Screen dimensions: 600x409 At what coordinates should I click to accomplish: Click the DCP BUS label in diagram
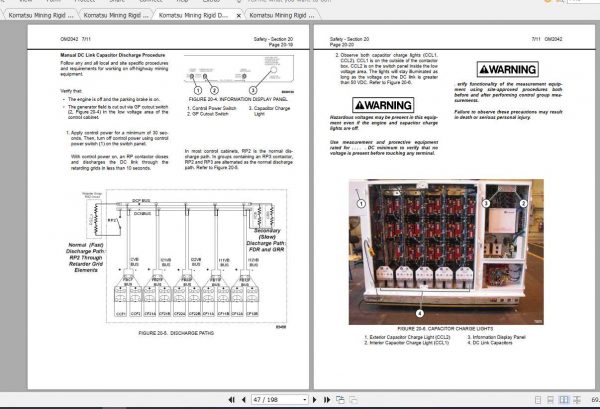(141, 201)
